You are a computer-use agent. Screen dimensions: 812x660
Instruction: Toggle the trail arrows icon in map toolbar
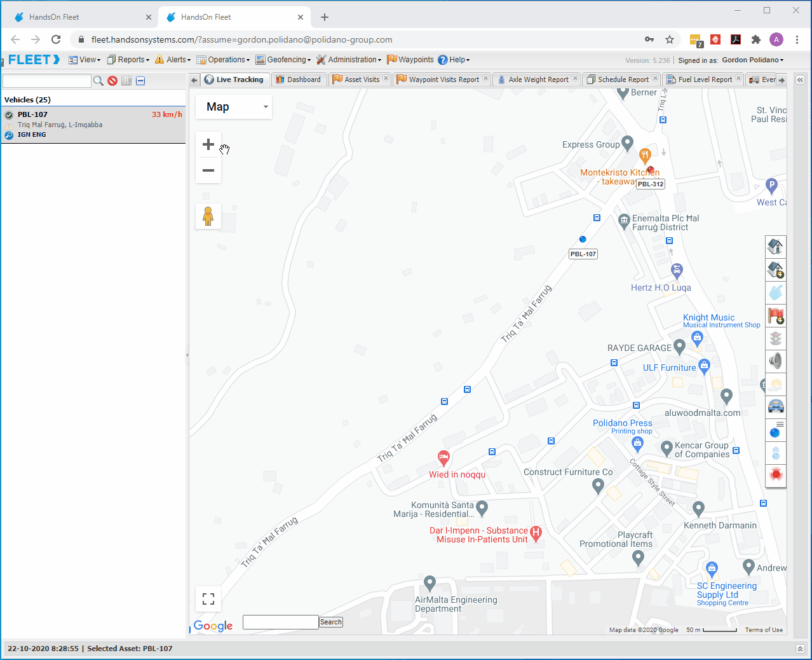pyautogui.click(x=776, y=453)
